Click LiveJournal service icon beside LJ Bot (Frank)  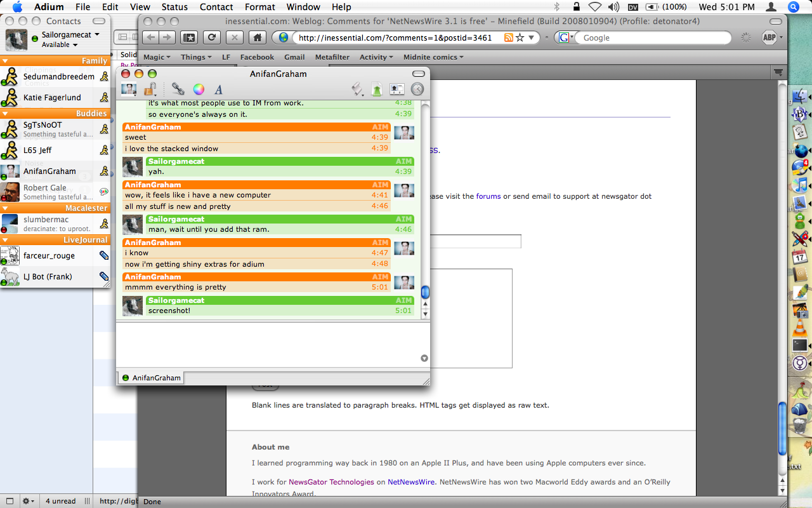pyautogui.click(x=104, y=277)
